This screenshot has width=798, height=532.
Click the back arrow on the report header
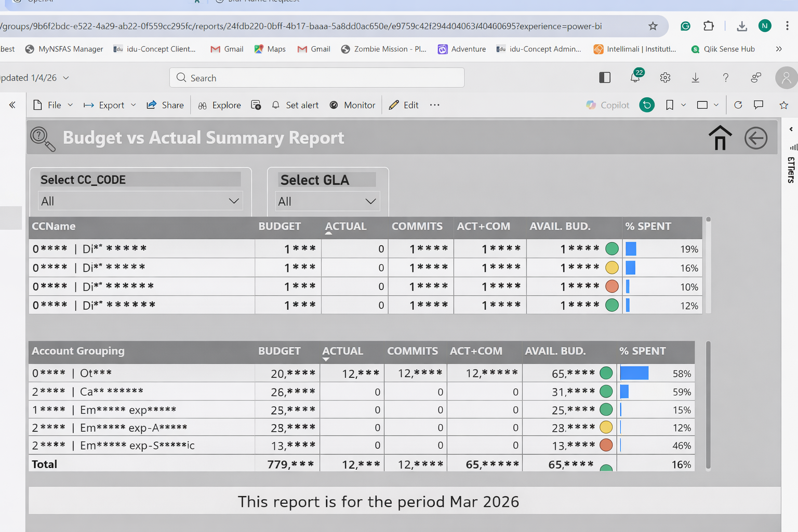756,138
